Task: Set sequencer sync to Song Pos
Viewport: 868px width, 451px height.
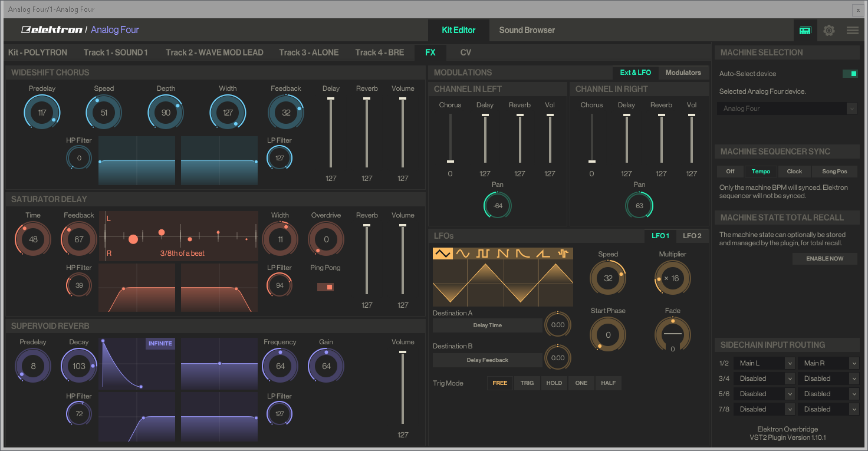Action: (834, 172)
